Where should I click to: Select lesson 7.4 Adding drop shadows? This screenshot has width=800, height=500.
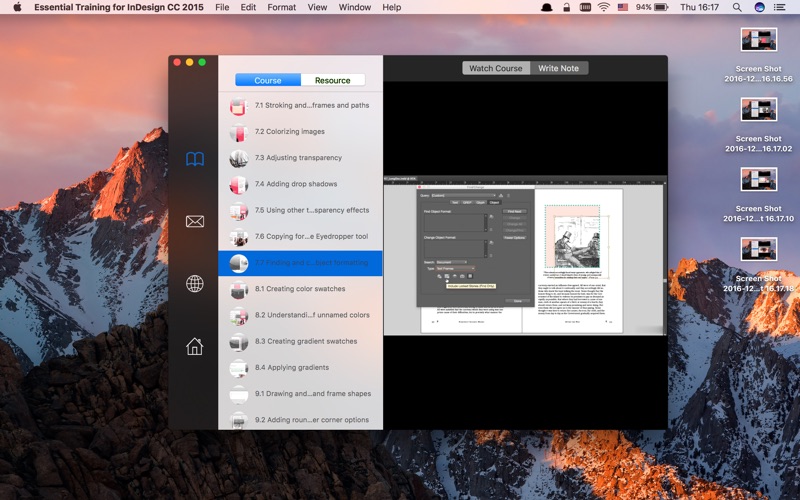pos(301,184)
